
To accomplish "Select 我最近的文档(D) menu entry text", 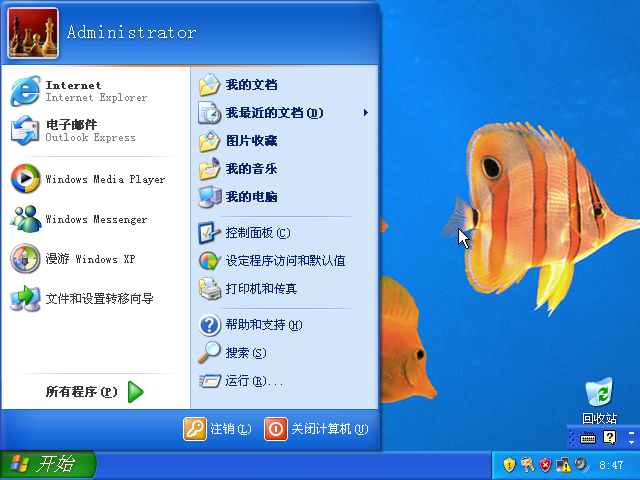I will (274, 113).
